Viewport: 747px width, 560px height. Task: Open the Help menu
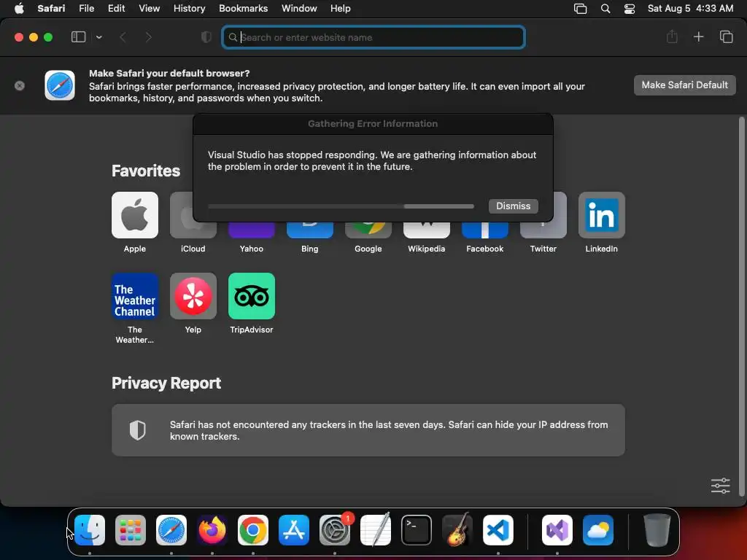(340, 8)
